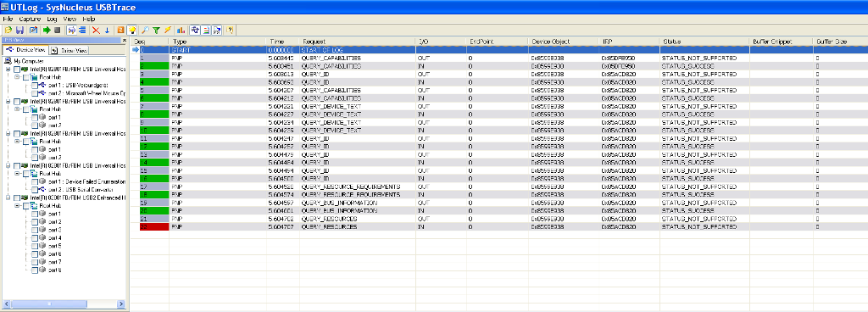The image size is (868, 312).
Task: Check the USB2 Enhanced controller checkbox
Action: click(x=17, y=198)
